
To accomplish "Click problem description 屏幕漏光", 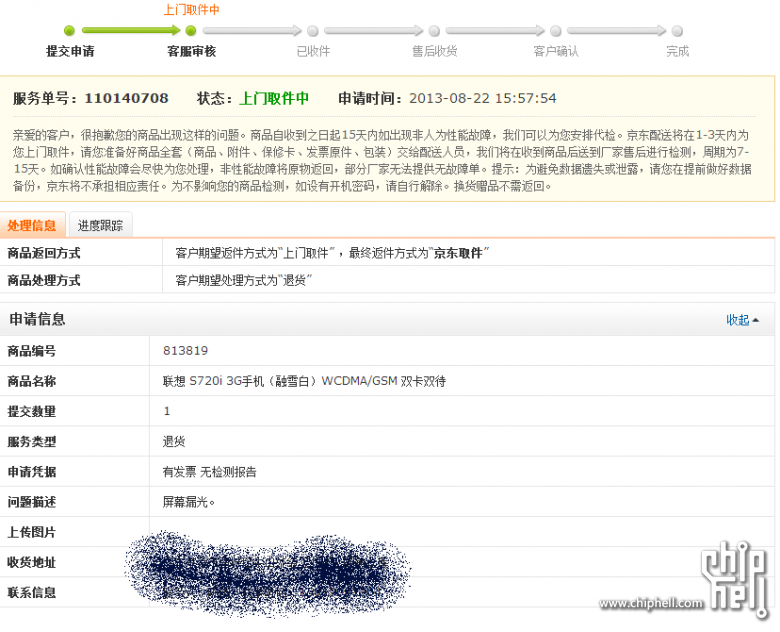I will click(x=189, y=502).
